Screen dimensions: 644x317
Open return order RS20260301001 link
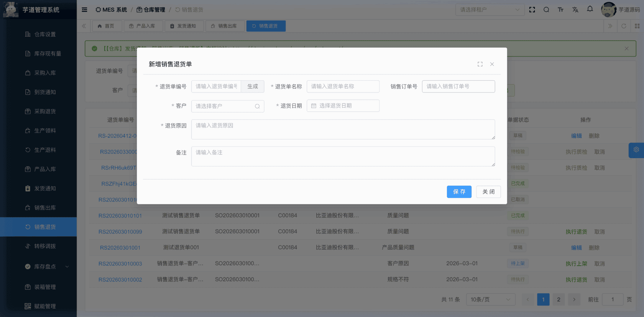(x=120, y=248)
